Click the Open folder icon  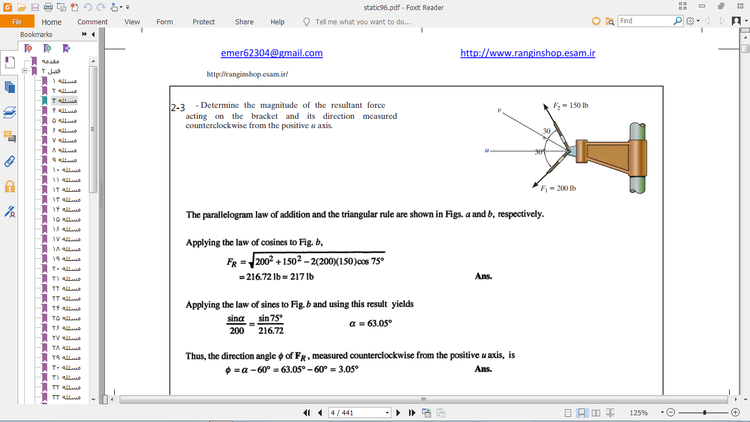(21, 7)
